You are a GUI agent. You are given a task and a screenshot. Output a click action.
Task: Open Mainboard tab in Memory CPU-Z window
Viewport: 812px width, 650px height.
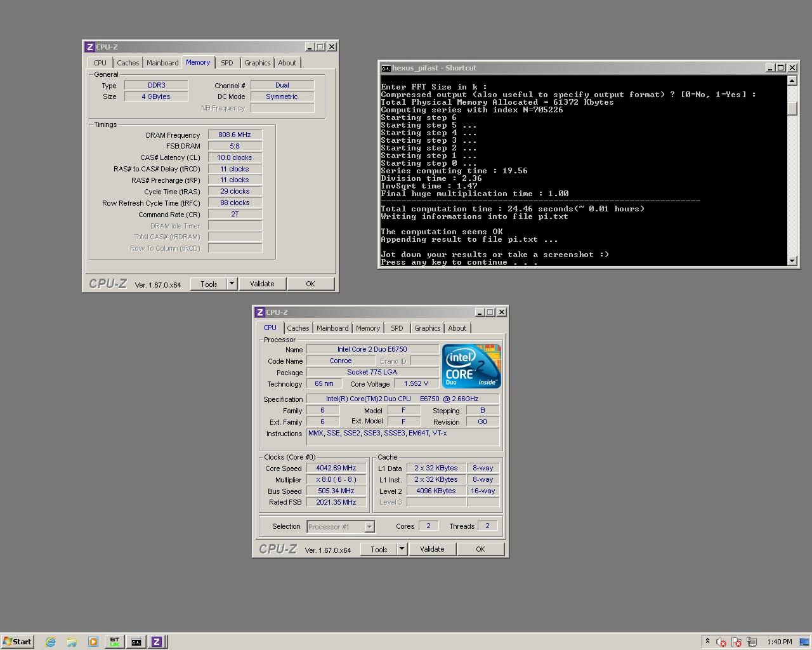pos(162,63)
